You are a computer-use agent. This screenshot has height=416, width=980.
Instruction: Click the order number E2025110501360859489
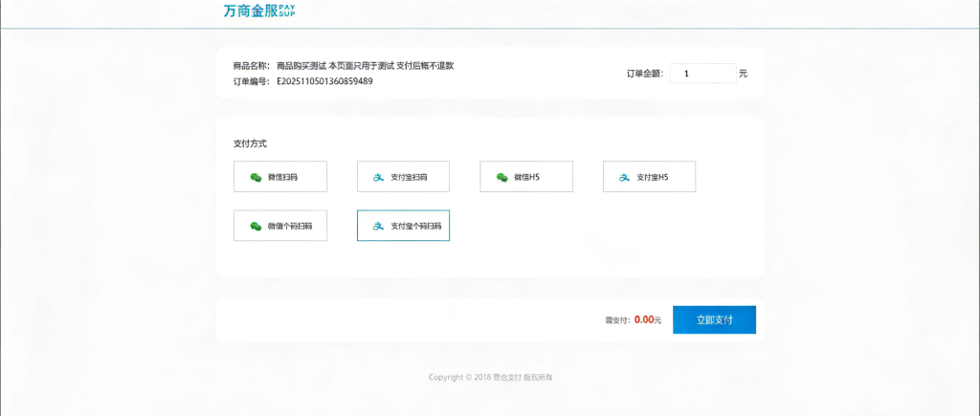tap(325, 80)
